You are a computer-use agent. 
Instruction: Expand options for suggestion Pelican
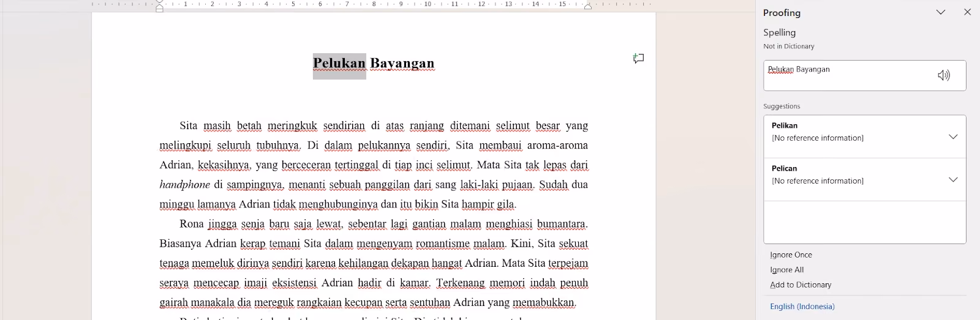pos(953,179)
